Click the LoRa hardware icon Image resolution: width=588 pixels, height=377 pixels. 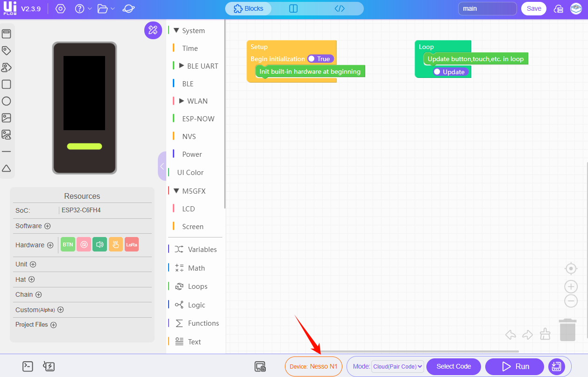(x=132, y=244)
